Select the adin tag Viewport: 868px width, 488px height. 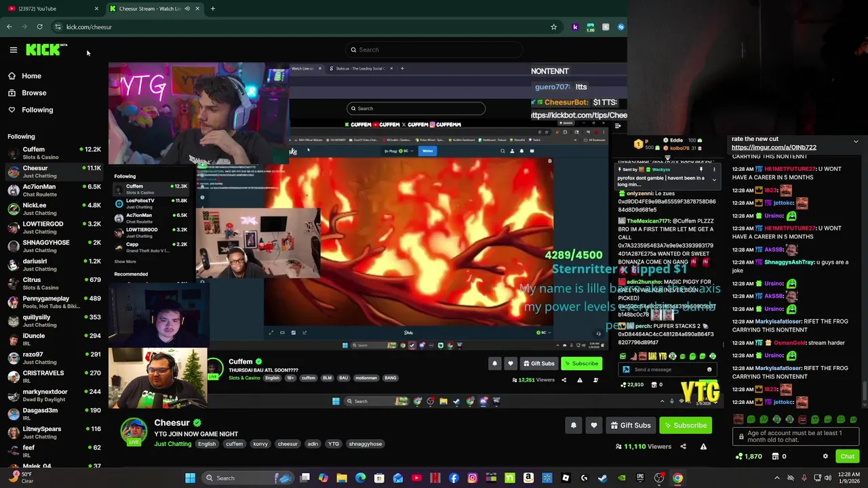(x=313, y=444)
